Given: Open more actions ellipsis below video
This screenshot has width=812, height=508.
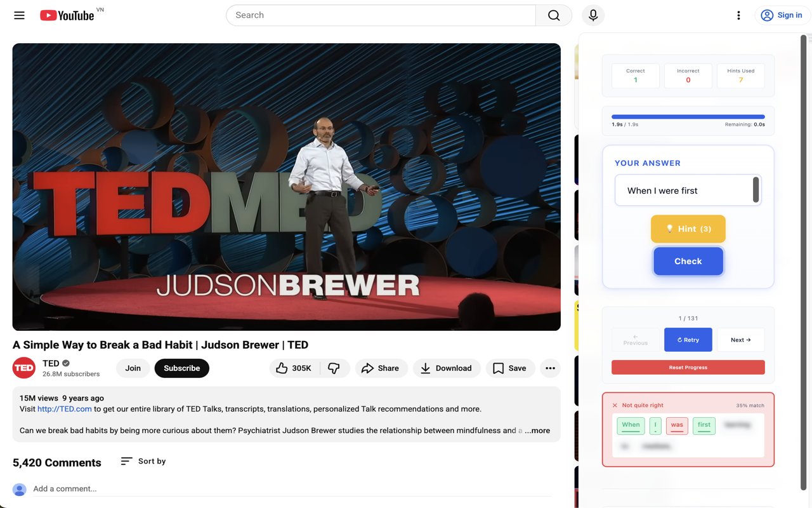Looking at the screenshot, I should (550, 368).
